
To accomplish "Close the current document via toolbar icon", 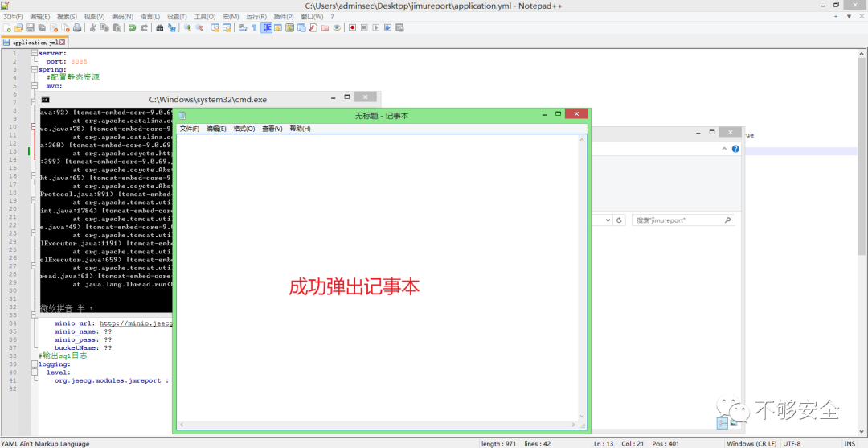I will pyautogui.click(x=54, y=27).
